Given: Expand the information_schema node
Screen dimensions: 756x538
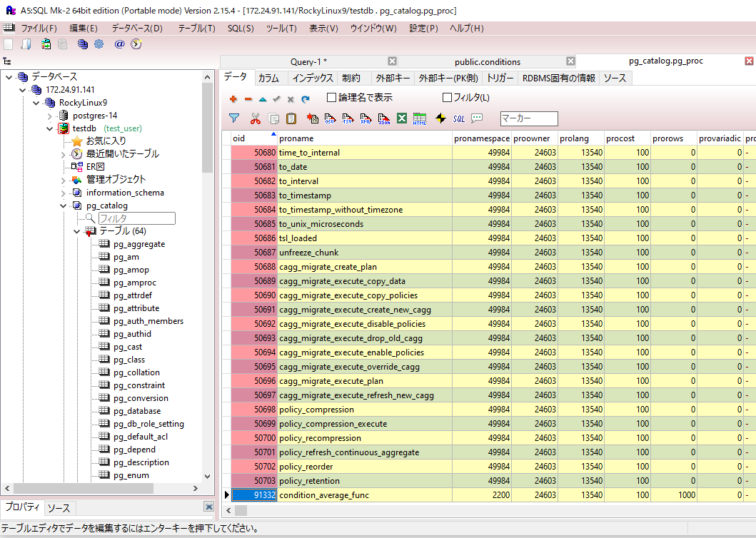Looking at the screenshot, I should (63, 193).
